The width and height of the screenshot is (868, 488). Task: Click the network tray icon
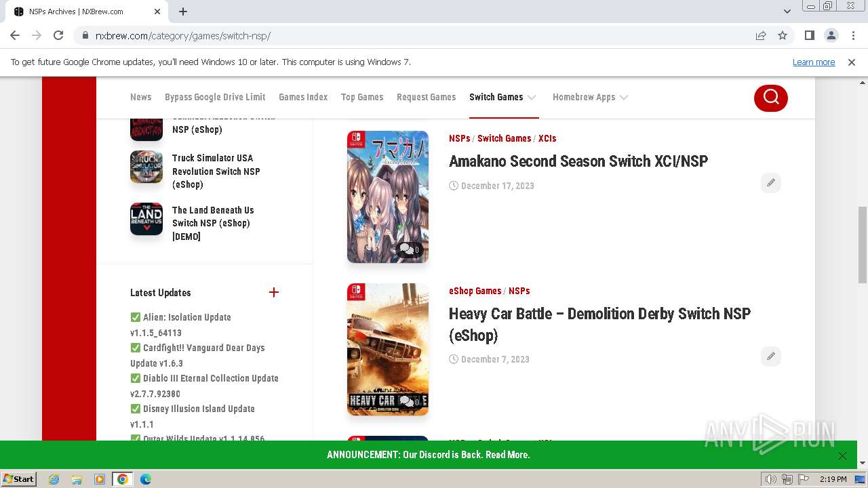[x=787, y=479]
